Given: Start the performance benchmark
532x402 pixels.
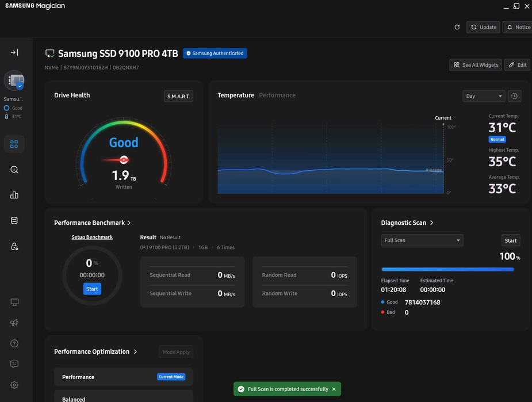Looking at the screenshot, I should coord(92,289).
